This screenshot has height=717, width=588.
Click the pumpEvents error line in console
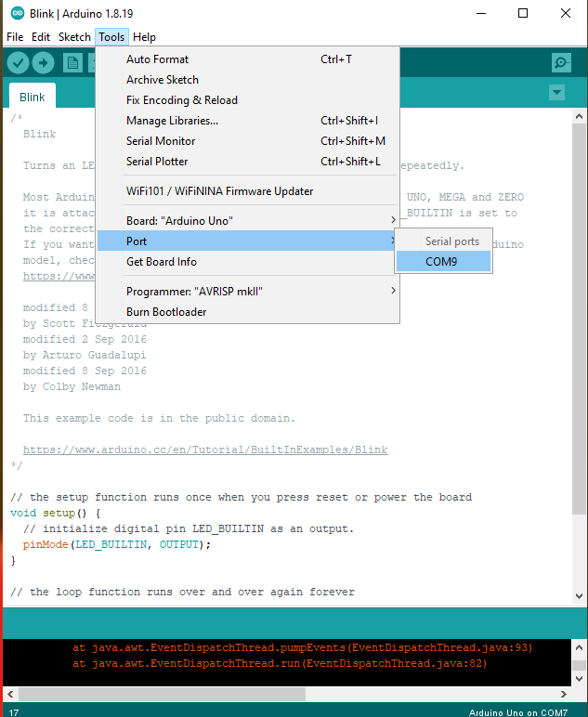[302, 648]
